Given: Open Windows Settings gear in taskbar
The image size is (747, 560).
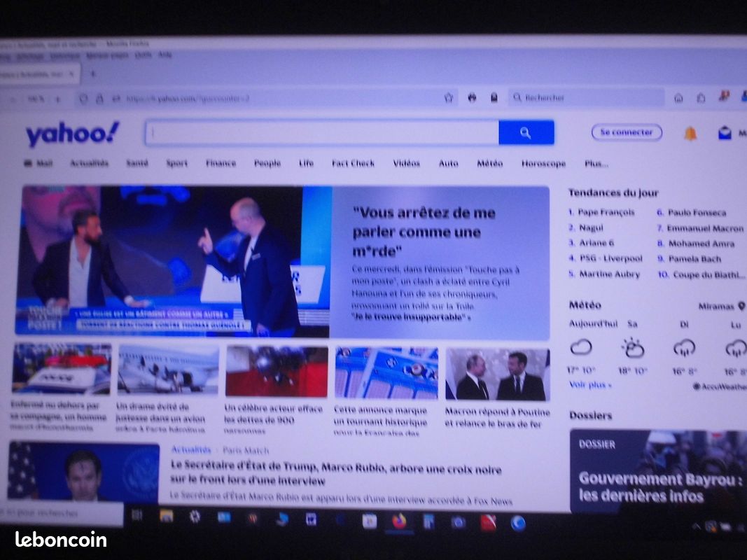Looking at the screenshot, I should pyautogui.click(x=195, y=516).
